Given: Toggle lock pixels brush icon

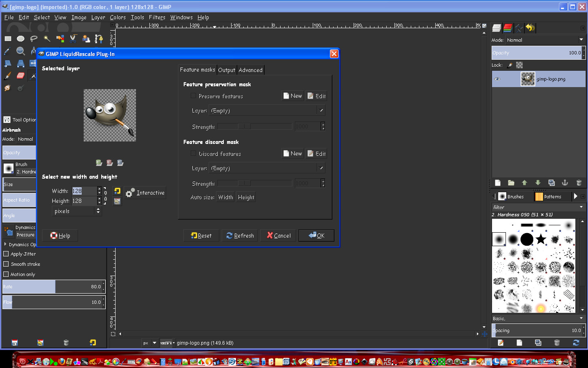Looking at the screenshot, I should tap(510, 65).
